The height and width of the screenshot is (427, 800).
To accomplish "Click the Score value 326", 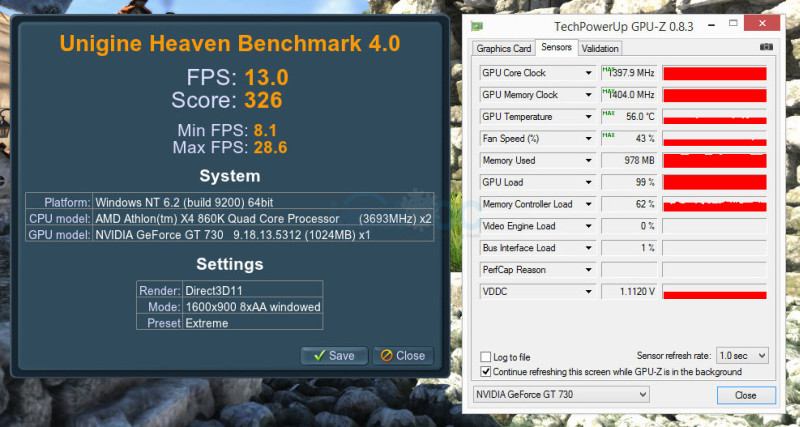I will point(263,101).
